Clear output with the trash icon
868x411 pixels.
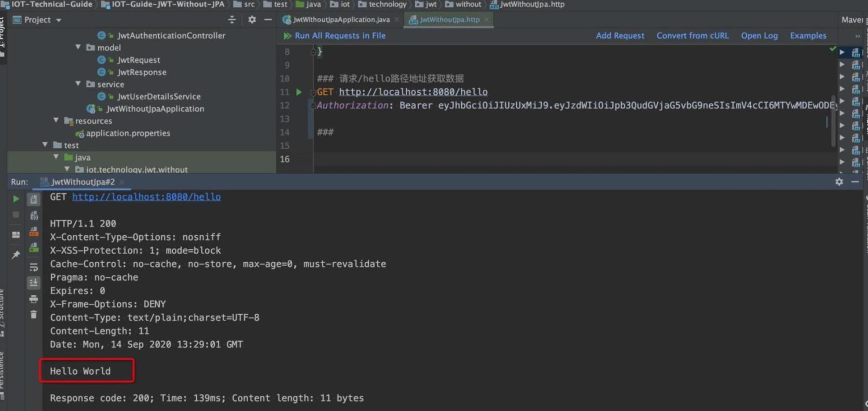(34, 315)
